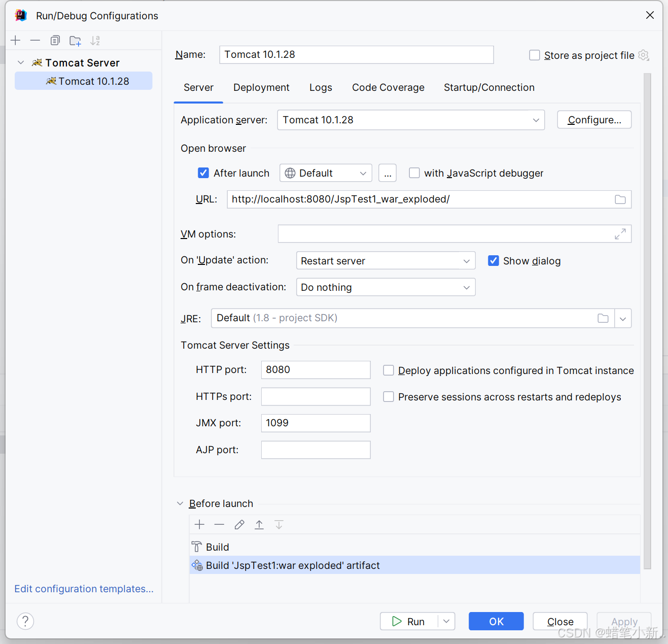Viewport: 668px width, 644px height.
Task: Check Deploy applications configured in Tomcat instance
Action: tap(389, 370)
